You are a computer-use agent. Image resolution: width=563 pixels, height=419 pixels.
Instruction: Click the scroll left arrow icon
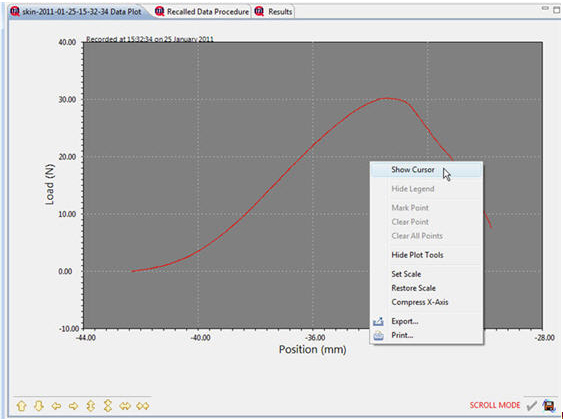pyautogui.click(x=56, y=406)
